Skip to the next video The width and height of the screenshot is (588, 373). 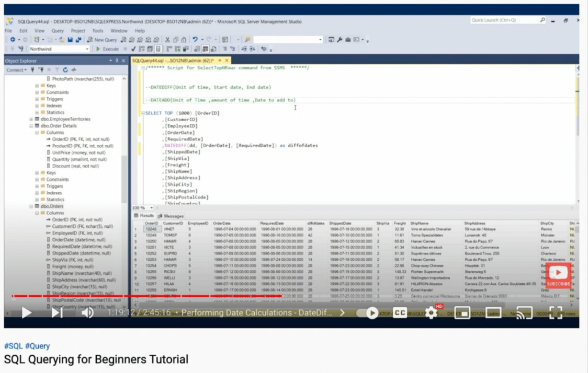tap(57, 313)
